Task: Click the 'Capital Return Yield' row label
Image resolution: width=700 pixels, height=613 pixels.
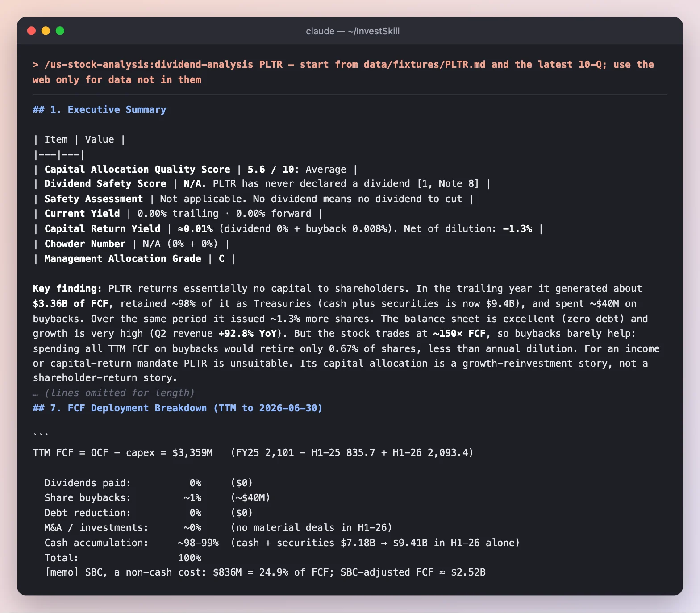Action: coord(103,229)
